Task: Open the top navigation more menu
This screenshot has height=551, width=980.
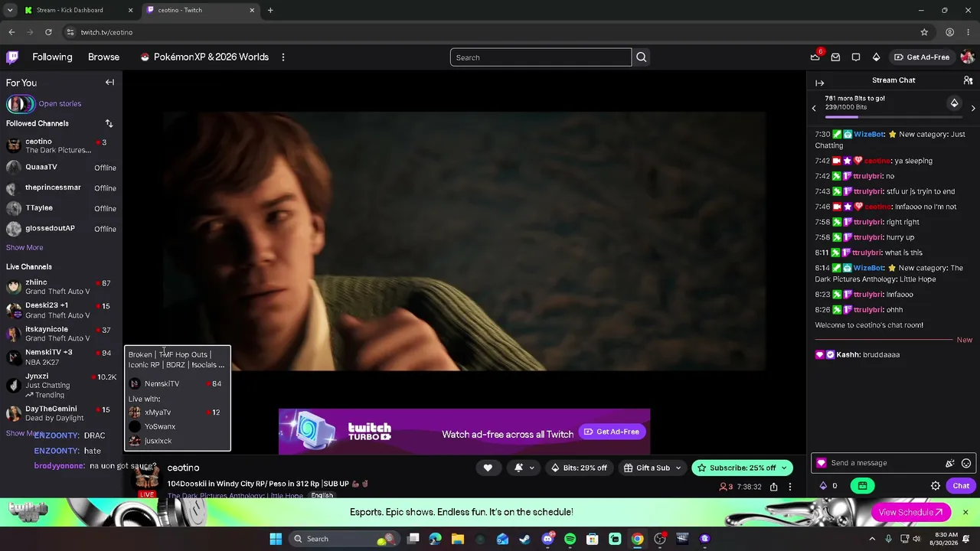Action: point(283,57)
